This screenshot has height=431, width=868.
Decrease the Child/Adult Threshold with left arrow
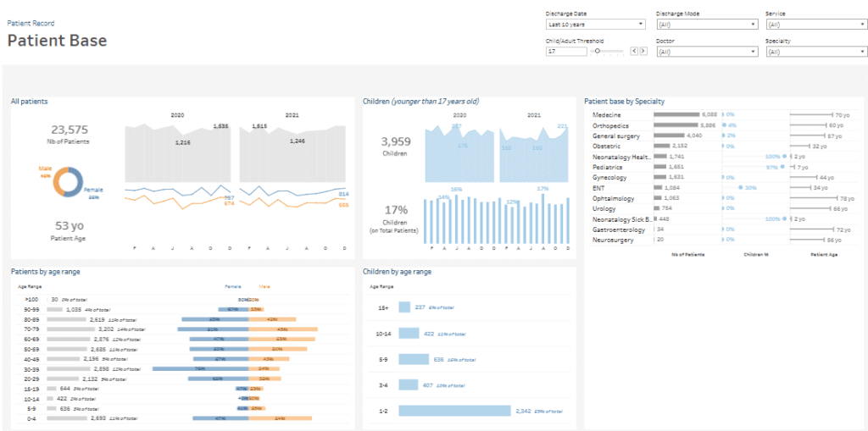[x=634, y=51]
